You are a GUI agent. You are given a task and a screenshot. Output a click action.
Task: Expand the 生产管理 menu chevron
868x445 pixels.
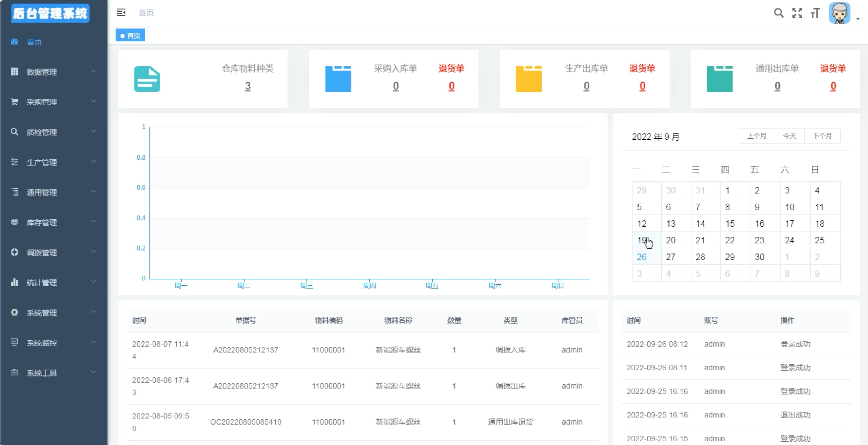93,161
